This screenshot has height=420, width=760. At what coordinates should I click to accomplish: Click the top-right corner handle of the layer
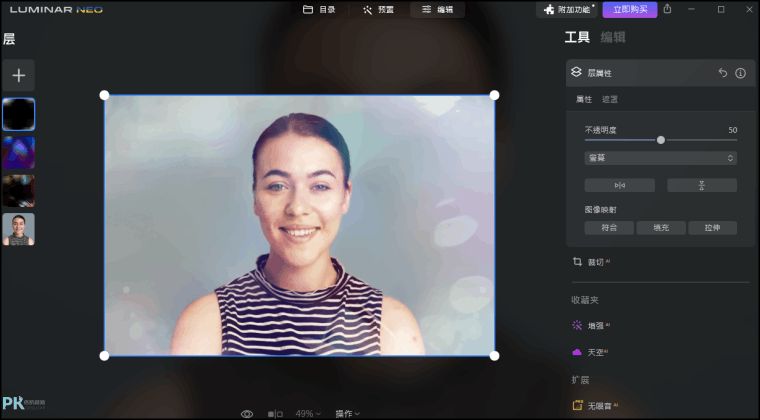(494, 95)
